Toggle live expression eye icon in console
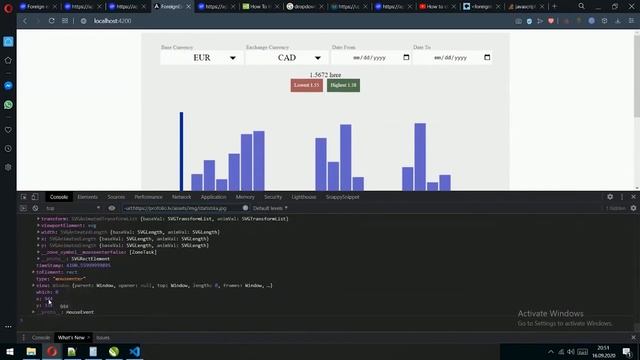This screenshot has height=360, width=640. (x=111, y=208)
